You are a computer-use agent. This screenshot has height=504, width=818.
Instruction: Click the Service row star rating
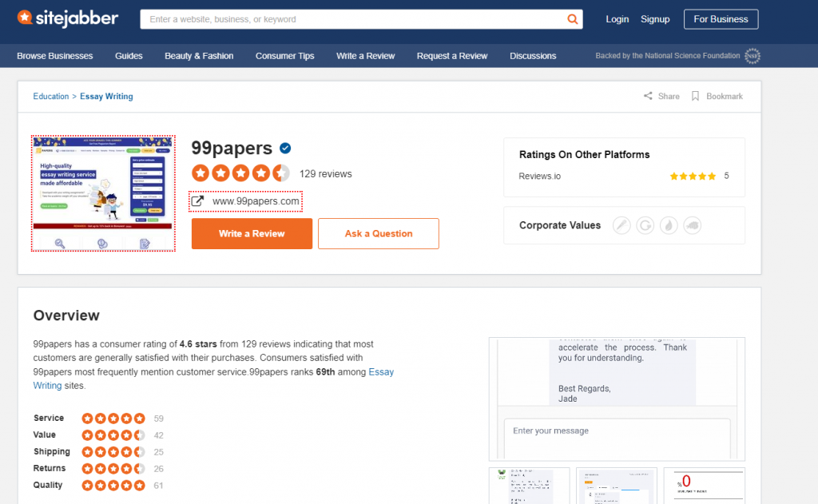113,419
